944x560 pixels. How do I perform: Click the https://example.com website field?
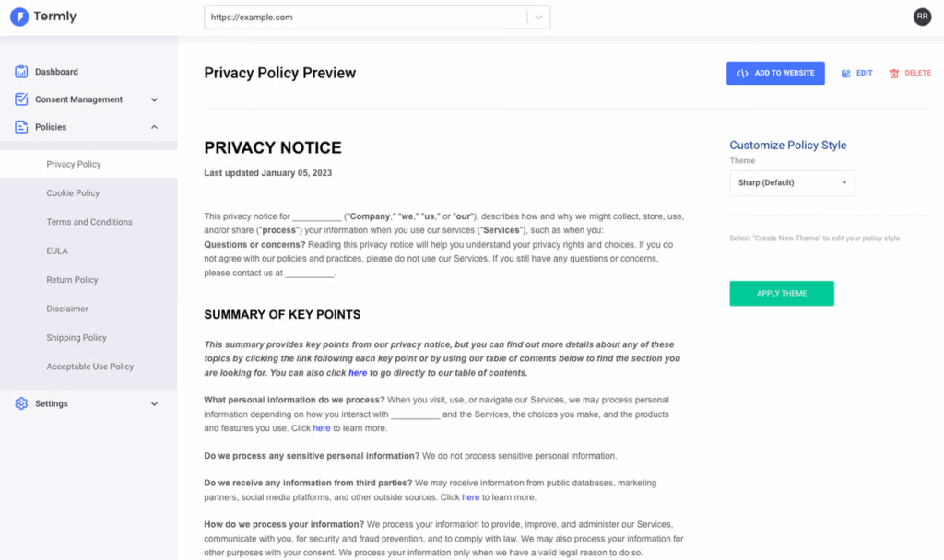point(365,17)
